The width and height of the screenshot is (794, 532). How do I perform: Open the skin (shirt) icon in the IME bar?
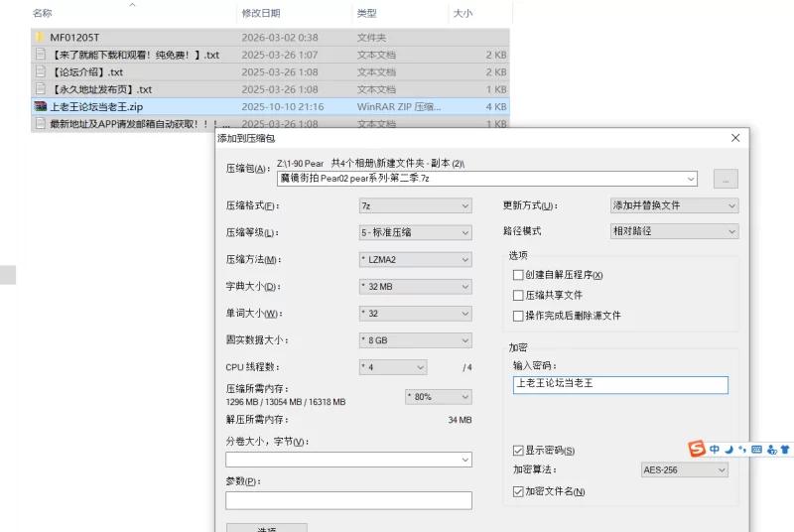click(785, 449)
